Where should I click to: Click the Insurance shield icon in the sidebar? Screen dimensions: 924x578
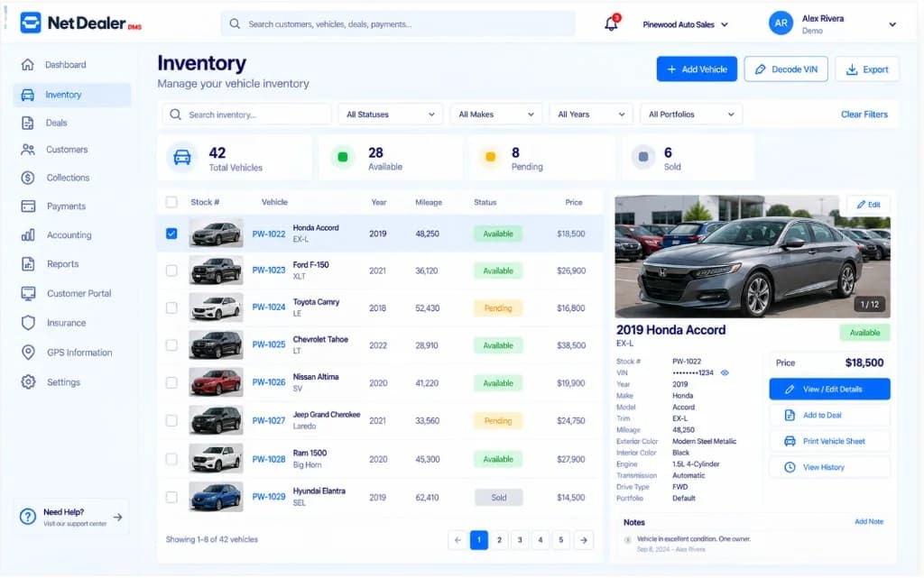[28, 323]
